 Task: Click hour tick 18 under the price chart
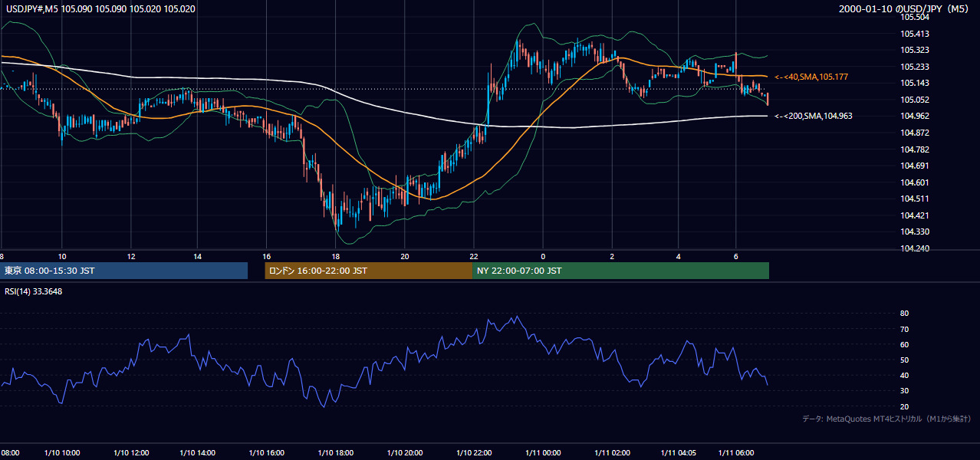[x=335, y=256]
